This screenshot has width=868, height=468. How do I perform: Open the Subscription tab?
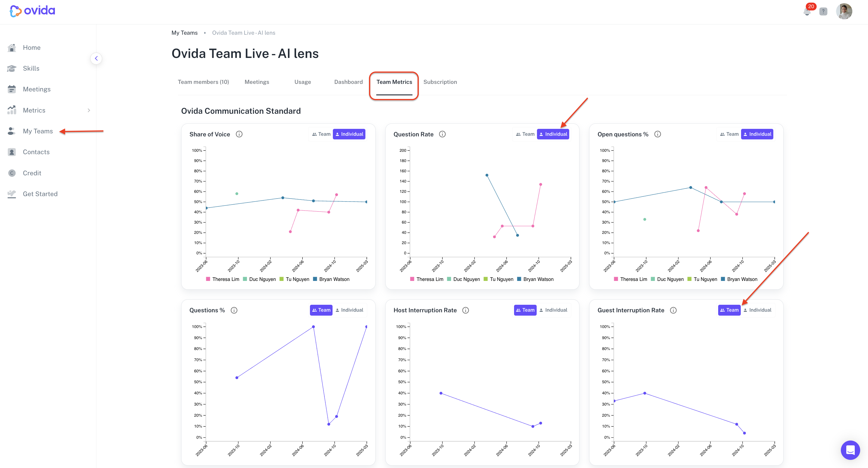point(440,82)
